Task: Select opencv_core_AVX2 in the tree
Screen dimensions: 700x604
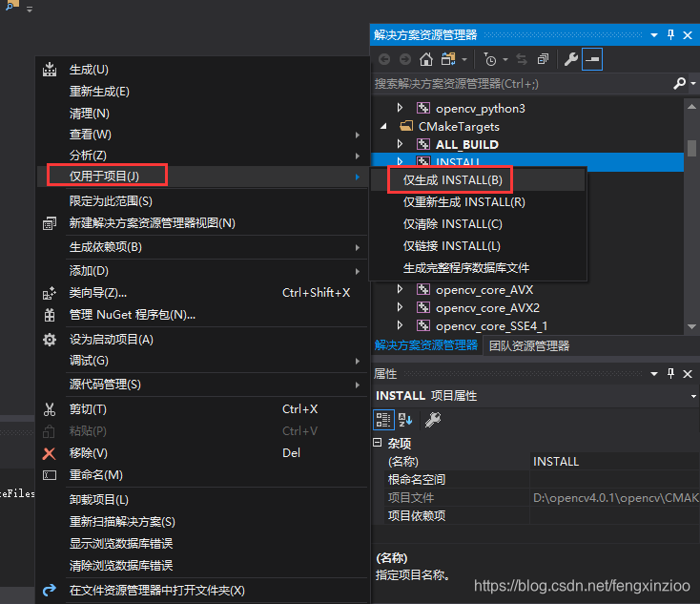Action: [x=487, y=308]
